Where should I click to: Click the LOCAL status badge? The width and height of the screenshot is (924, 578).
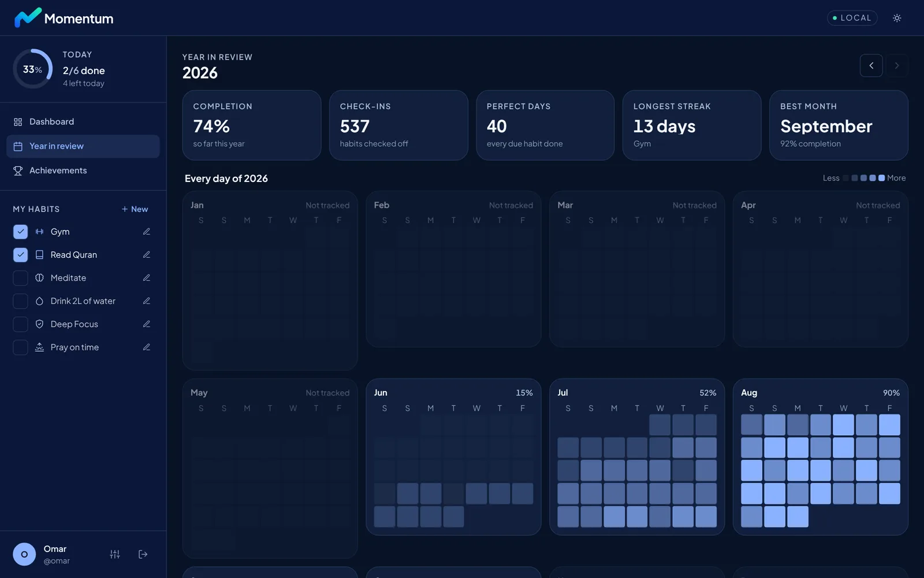point(852,18)
